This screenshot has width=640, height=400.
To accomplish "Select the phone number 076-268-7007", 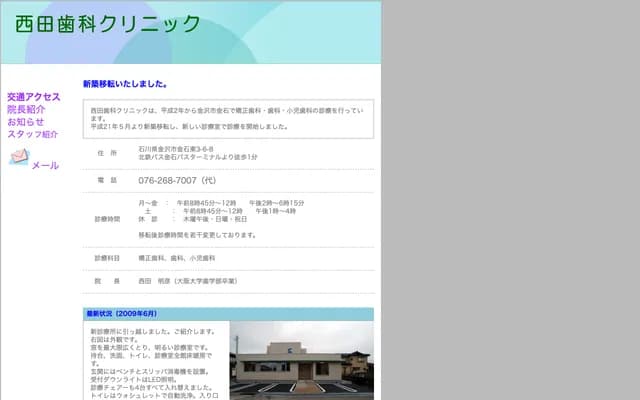I will pyautogui.click(x=167, y=180).
